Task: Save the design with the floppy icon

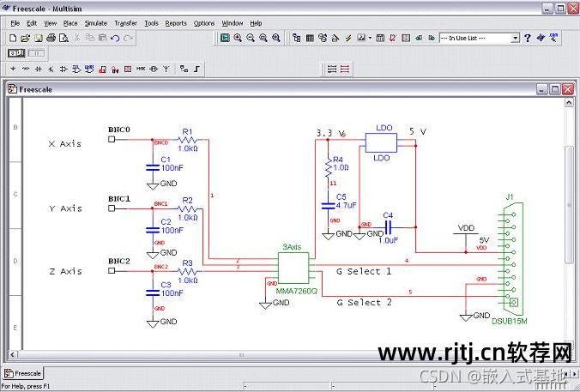Action: tap(39, 38)
